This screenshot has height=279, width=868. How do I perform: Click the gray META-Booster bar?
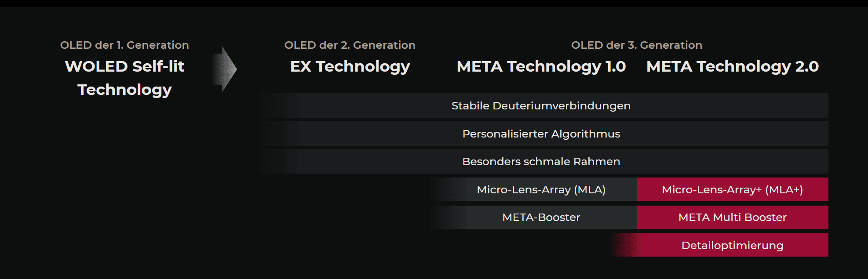(x=533, y=217)
